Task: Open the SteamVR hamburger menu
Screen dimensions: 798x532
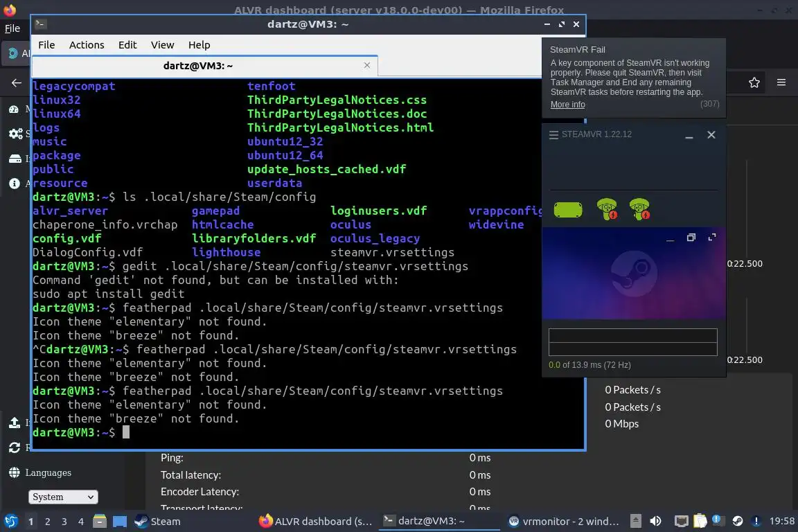Action: coord(553,135)
